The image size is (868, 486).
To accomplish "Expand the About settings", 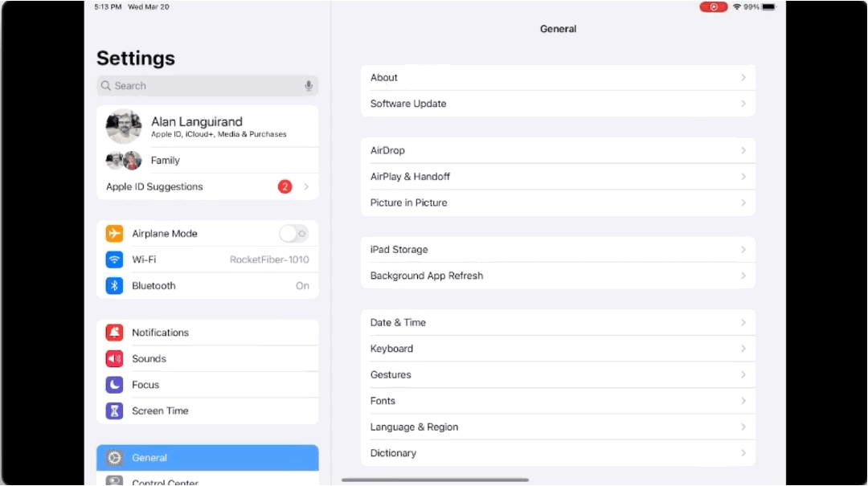I will click(x=558, y=77).
